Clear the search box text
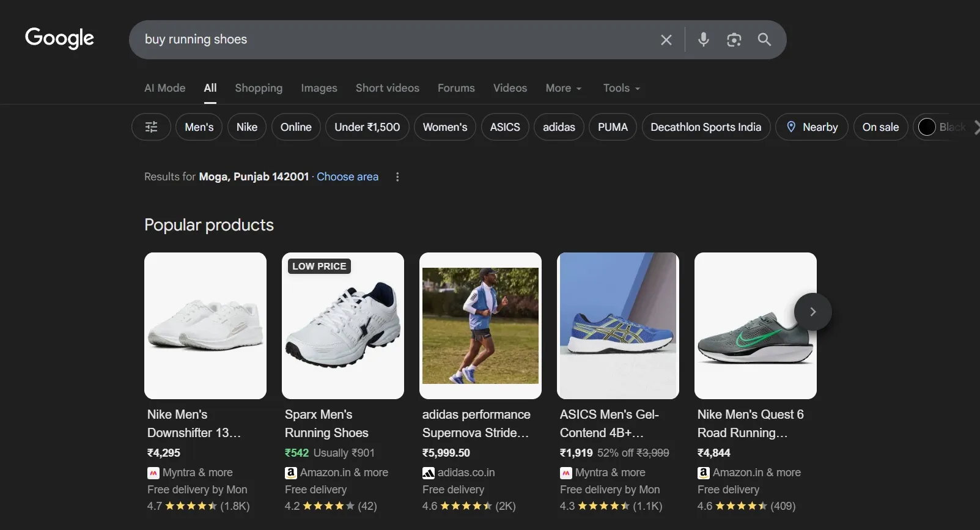This screenshot has width=980, height=530. (x=666, y=40)
